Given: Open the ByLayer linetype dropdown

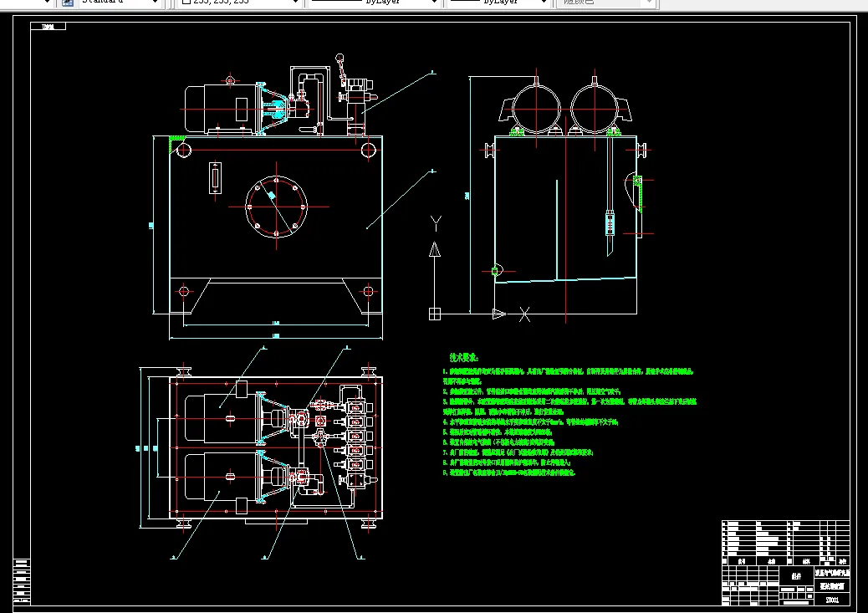Looking at the screenshot, I should point(434,3).
